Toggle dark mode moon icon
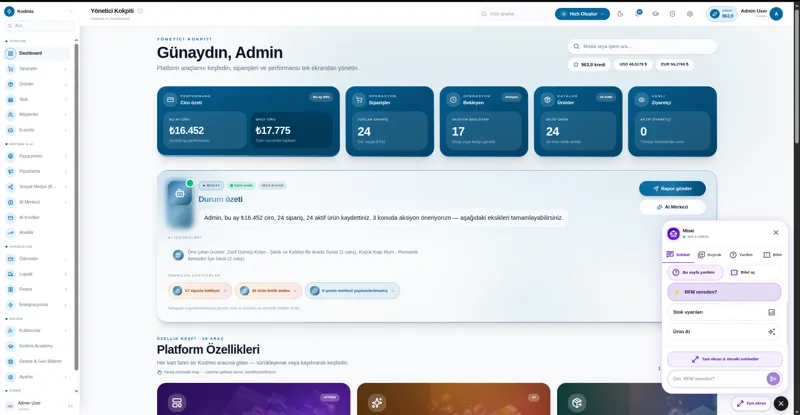 click(x=620, y=14)
